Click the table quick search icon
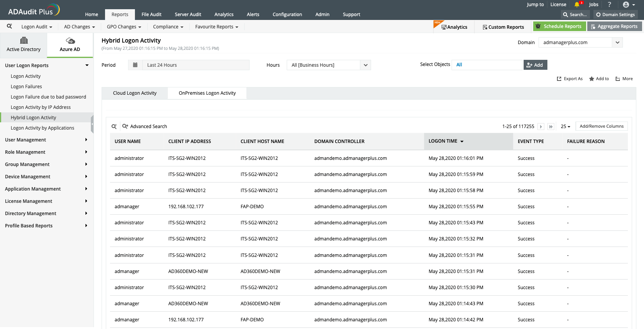Viewport: 644px width, 329px height. (114, 127)
